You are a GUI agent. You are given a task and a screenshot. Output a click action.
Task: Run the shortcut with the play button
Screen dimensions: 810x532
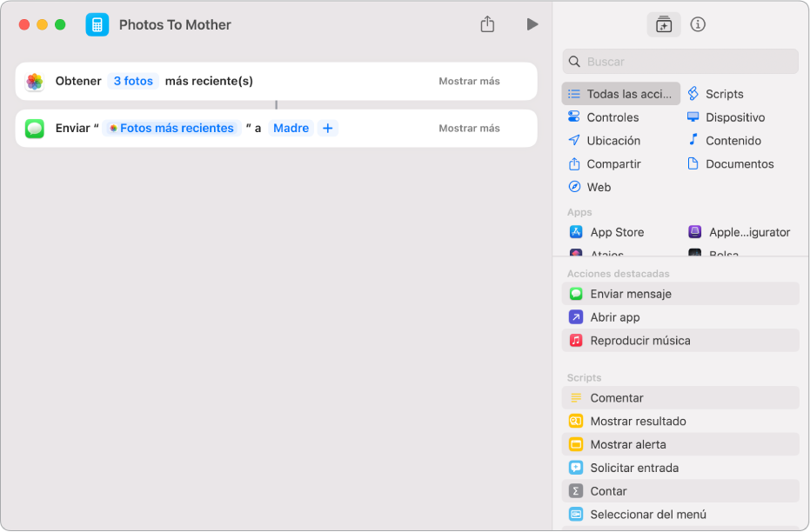point(532,24)
